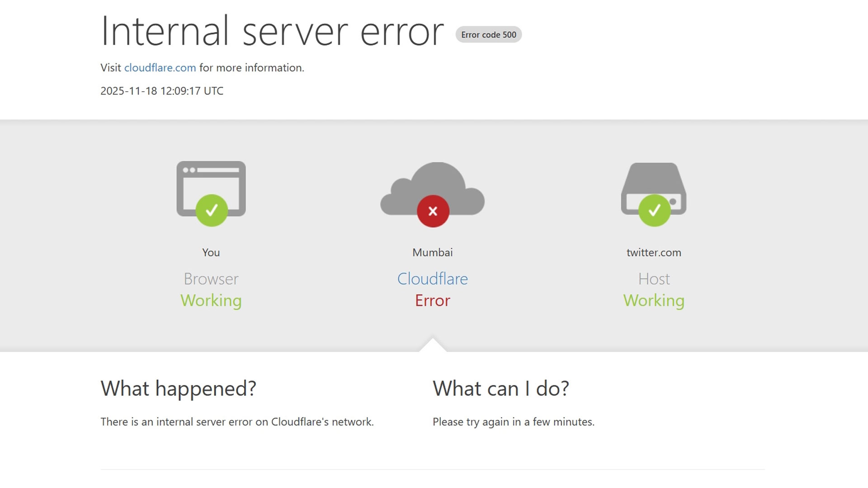This screenshot has height=488, width=868.
Task: Click the What happened? heading
Action: (178, 389)
